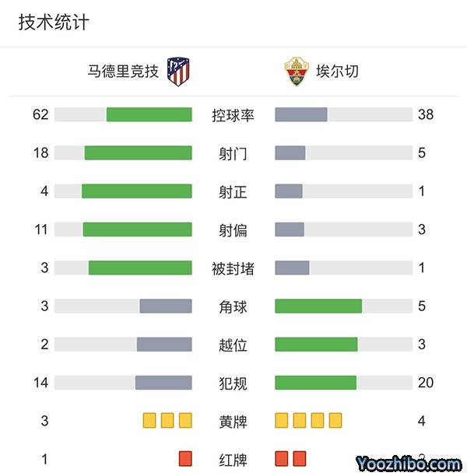Click Atlético's green 射正 bar
The width and height of the screenshot is (467, 476).
pos(137,191)
